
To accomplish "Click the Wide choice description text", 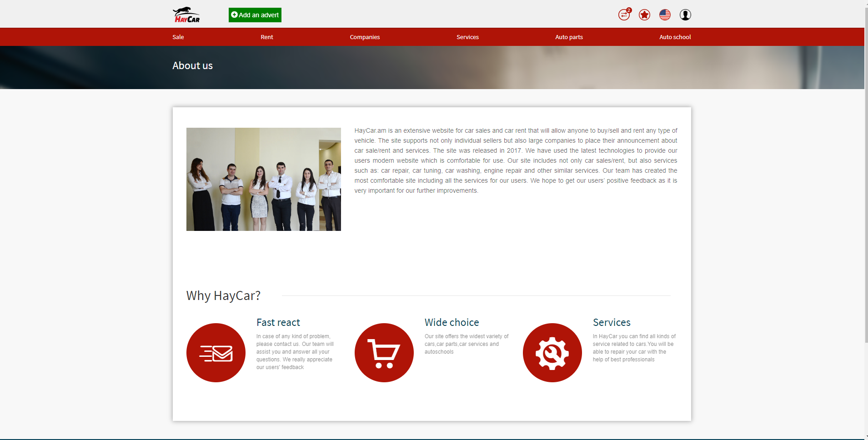I will click(467, 344).
